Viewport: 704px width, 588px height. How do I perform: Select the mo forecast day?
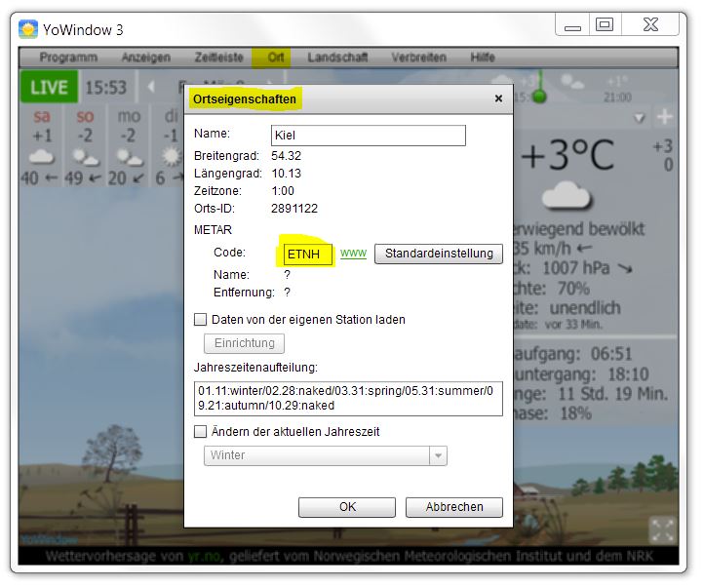[x=129, y=146]
